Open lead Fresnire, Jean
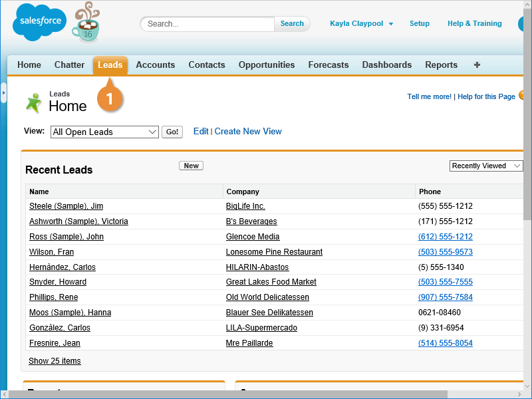Image resolution: width=532 pixels, height=399 pixels. click(55, 343)
